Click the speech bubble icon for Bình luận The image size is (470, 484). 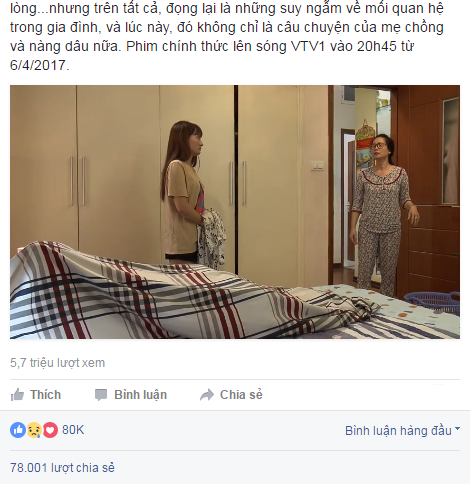point(101,395)
